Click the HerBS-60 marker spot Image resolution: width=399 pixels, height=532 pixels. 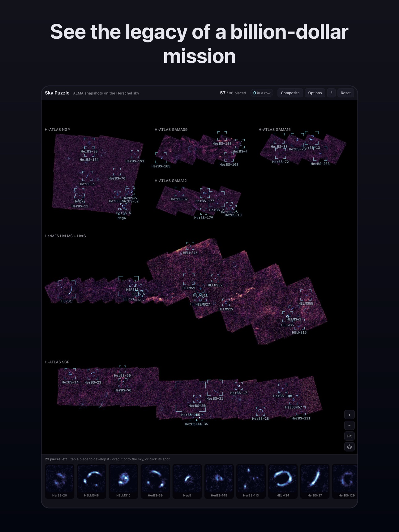tap(122, 369)
